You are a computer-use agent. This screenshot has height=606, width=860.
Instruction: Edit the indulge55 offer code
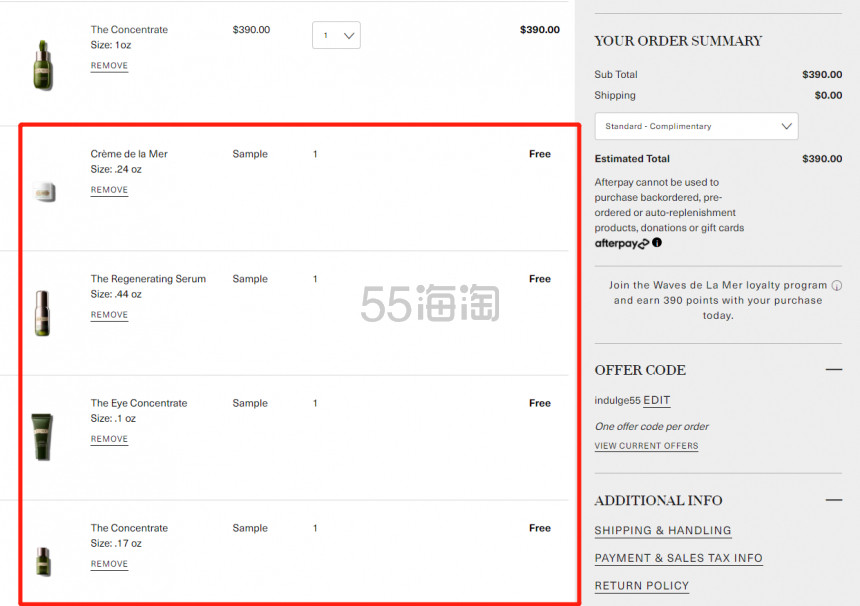[x=657, y=400]
